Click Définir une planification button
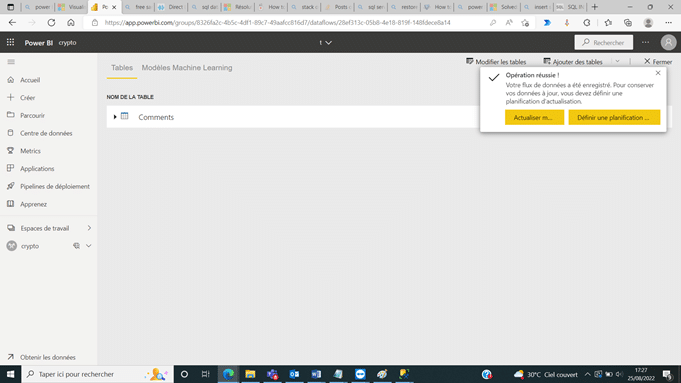Viewport: 681px width, 383px height. tap(614, 117)
